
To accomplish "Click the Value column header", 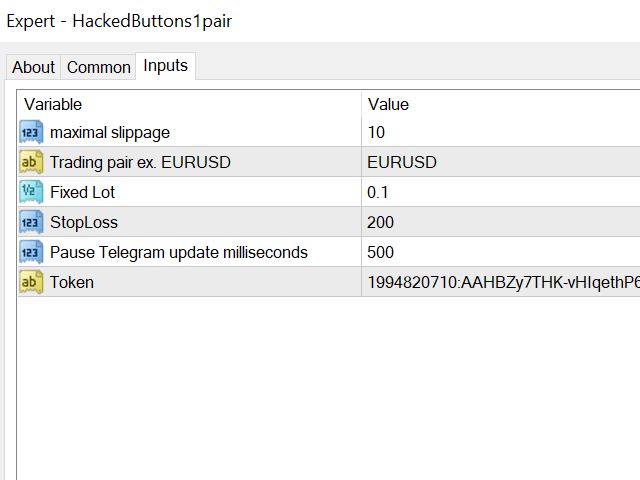I will pyautogui.click(x=500, y=104).
